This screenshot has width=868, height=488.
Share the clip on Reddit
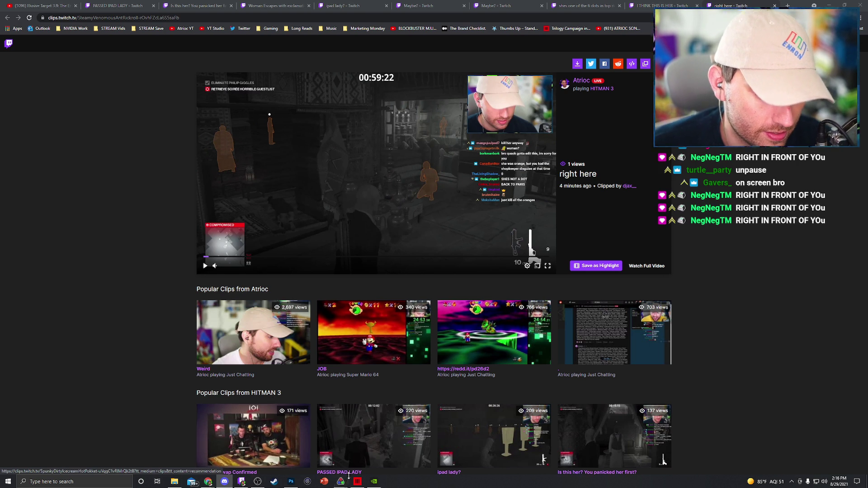pos(618,63)
